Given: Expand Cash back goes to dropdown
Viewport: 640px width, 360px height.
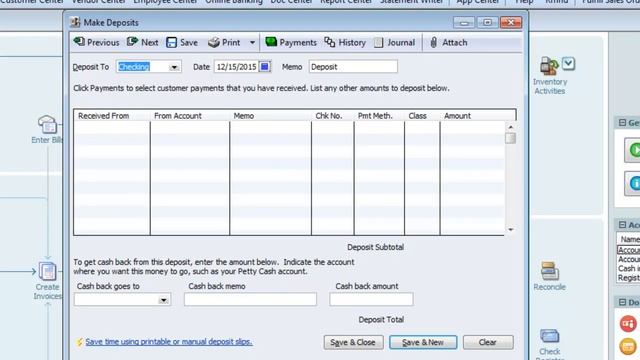Looking at the screenshot, I should pos(163,300).
